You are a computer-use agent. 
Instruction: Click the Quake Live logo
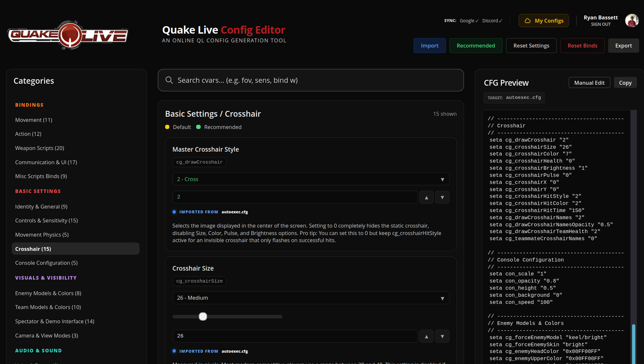68,35
